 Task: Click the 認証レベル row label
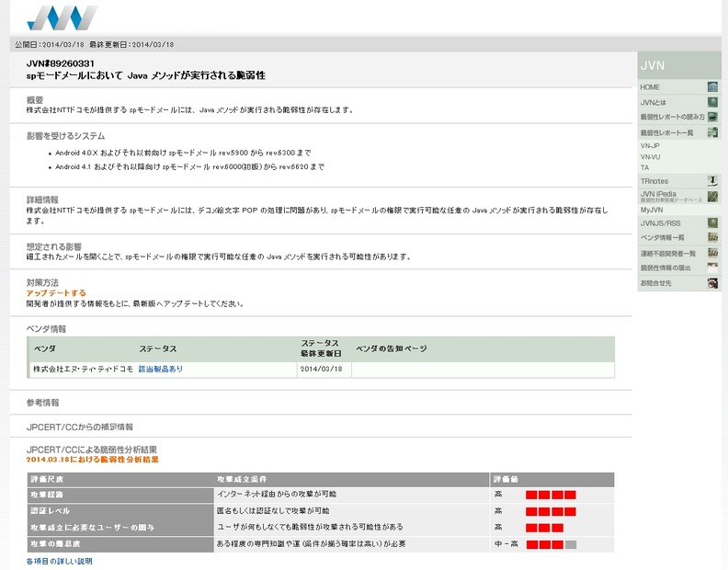point(51,511)
